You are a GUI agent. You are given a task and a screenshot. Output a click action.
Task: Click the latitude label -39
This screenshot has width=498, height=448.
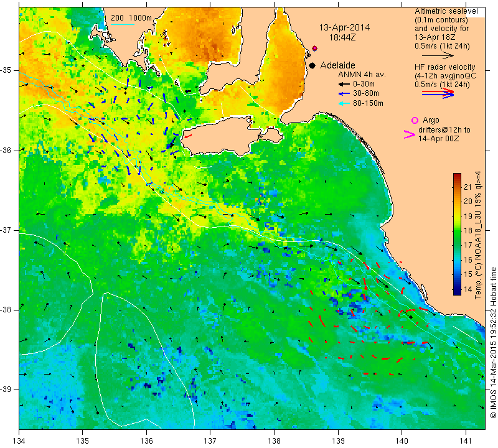pyautogui.click(x=7, y=390)
